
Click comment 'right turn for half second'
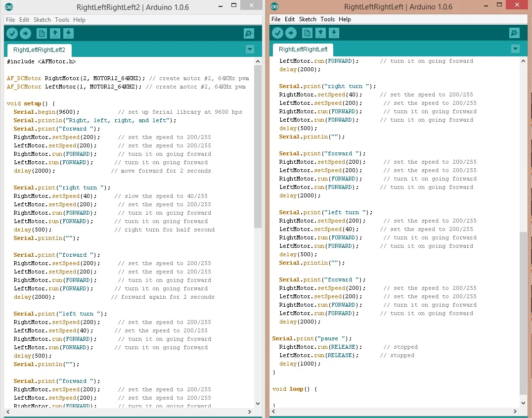tap(165, 230)
